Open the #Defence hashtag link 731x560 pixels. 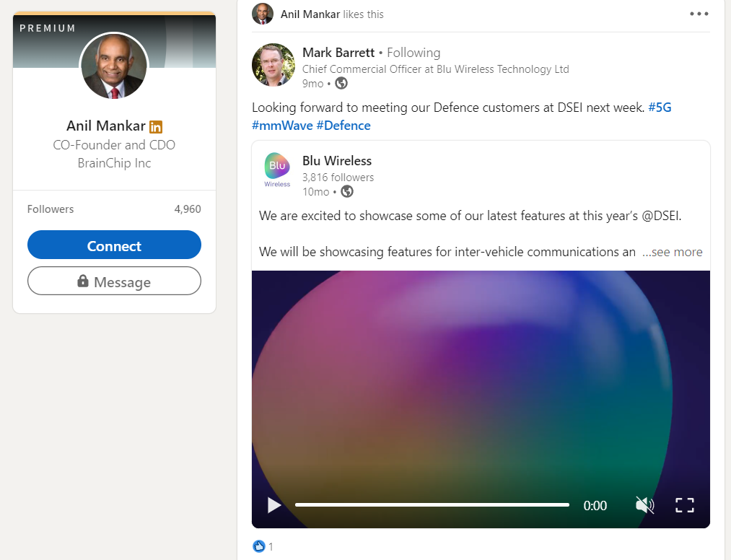(x=343, y=126)
